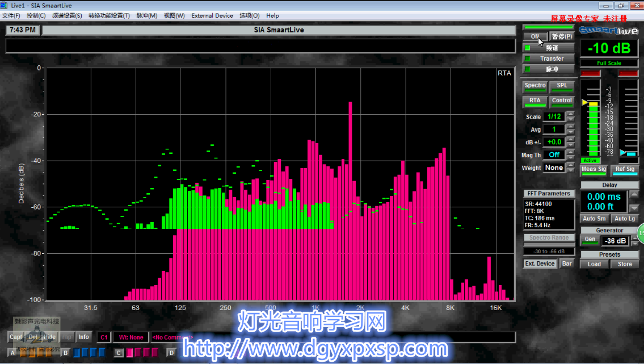Click Auto Sm delay button
Image resolution: width=644 pixels, height=364 pixels.
click(594, 219)
